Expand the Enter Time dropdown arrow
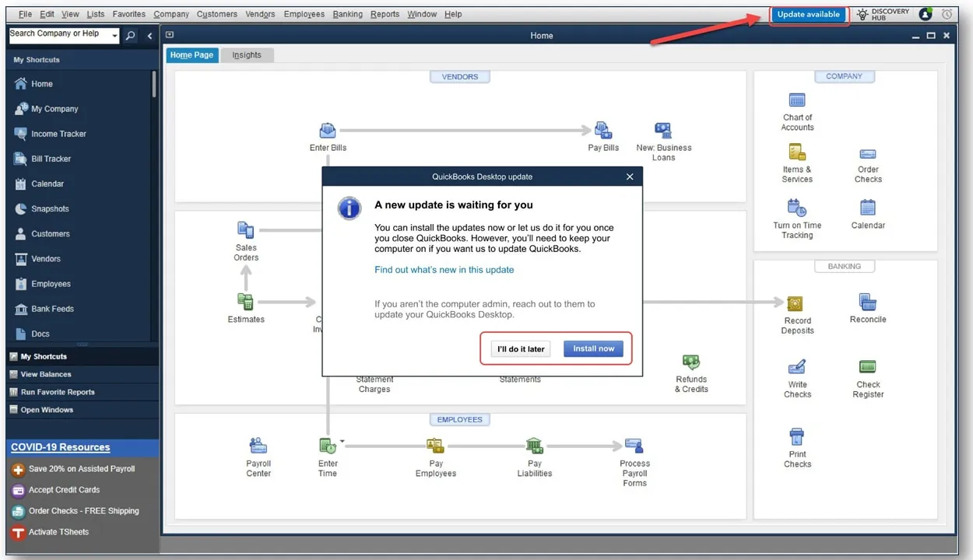 (342, 443)
